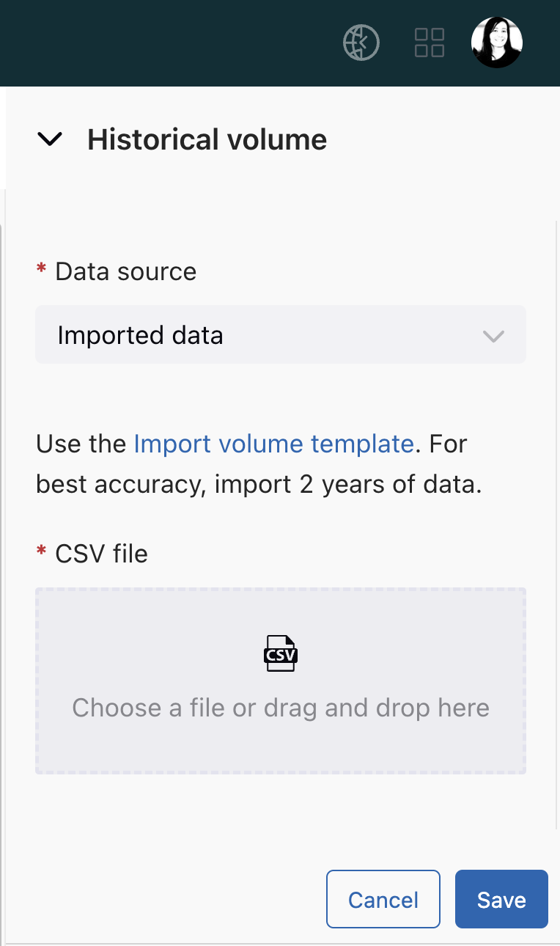Click the CSV file icon
The width and height of the screenshot is (560, 946).
281,653
